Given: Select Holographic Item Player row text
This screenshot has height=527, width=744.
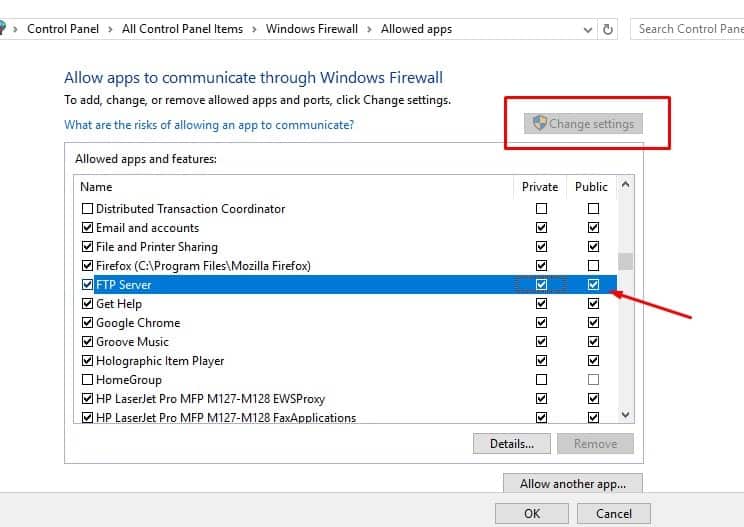Looking at the screenshot, I should [160, 361].
